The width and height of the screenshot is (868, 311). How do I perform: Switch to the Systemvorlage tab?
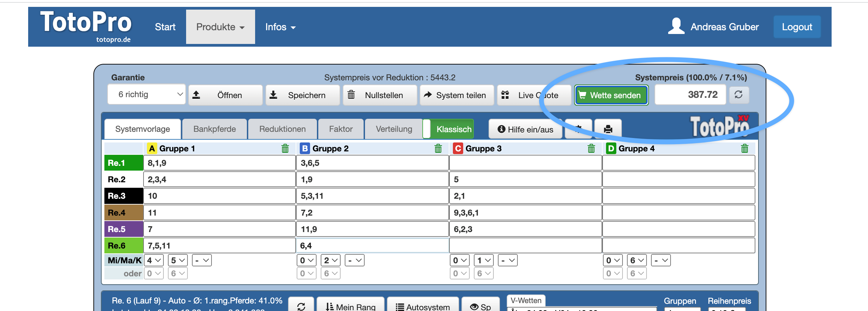[x=142, y=129]
